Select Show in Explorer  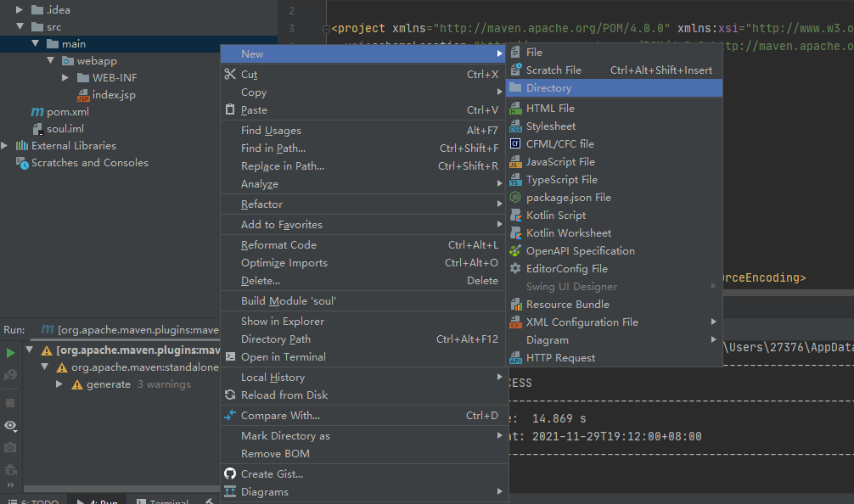pos(364,321)
